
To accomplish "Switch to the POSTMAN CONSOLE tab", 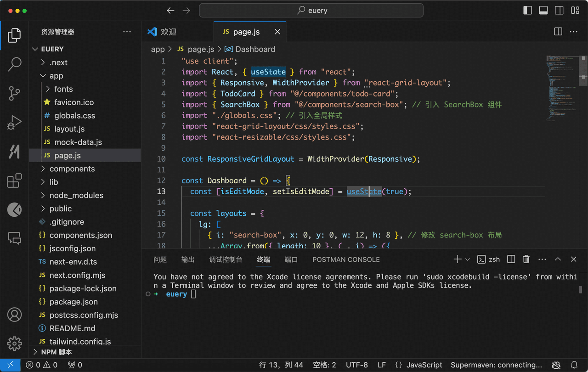I will (x=346, y=259).
